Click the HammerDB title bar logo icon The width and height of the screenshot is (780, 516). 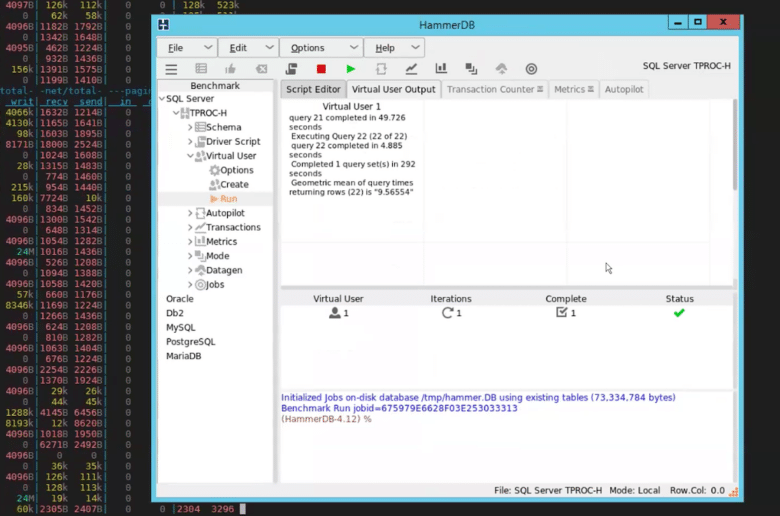(164, 24)
